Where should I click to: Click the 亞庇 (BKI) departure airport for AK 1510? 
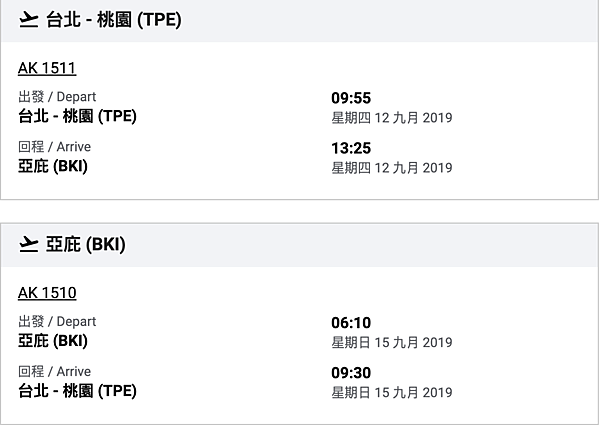53,341
